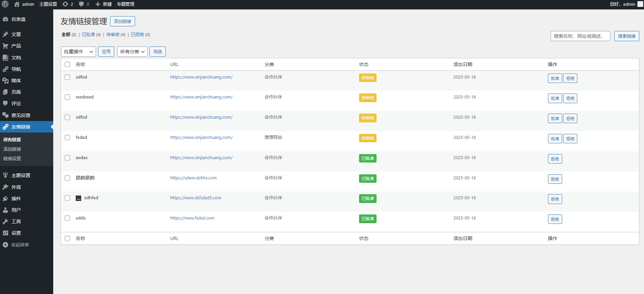The width and height of the screenshot is (644, 294).
Task: Open the 媒体 media sidebar item
Action: coord(16,81)
